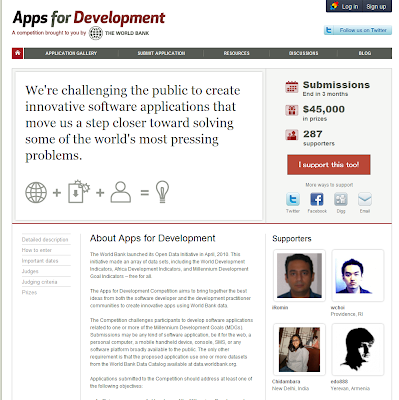Share via the Twitter icon
Image resolution: width=399 pixels, height=400 pixels.
tap(293, 199)
